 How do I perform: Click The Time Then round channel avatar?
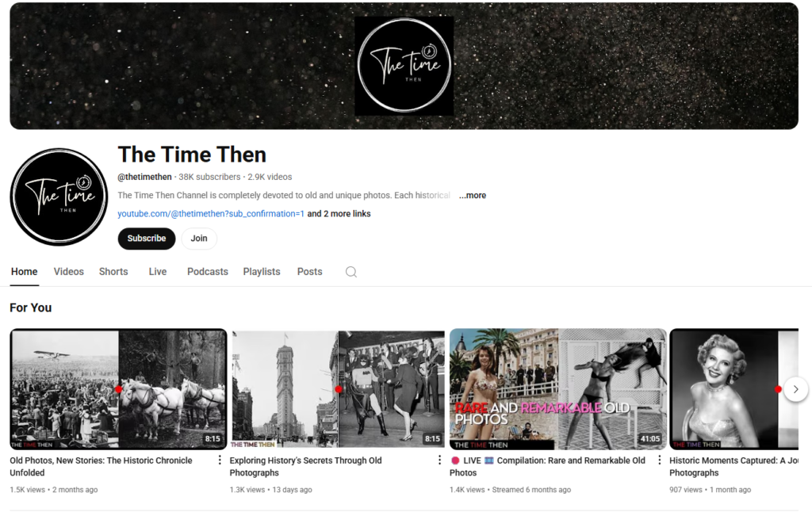(59, 197)
